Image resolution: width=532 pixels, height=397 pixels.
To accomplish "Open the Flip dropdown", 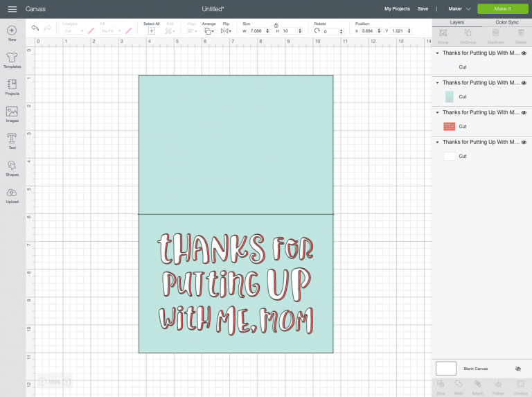I will point(226,31).
